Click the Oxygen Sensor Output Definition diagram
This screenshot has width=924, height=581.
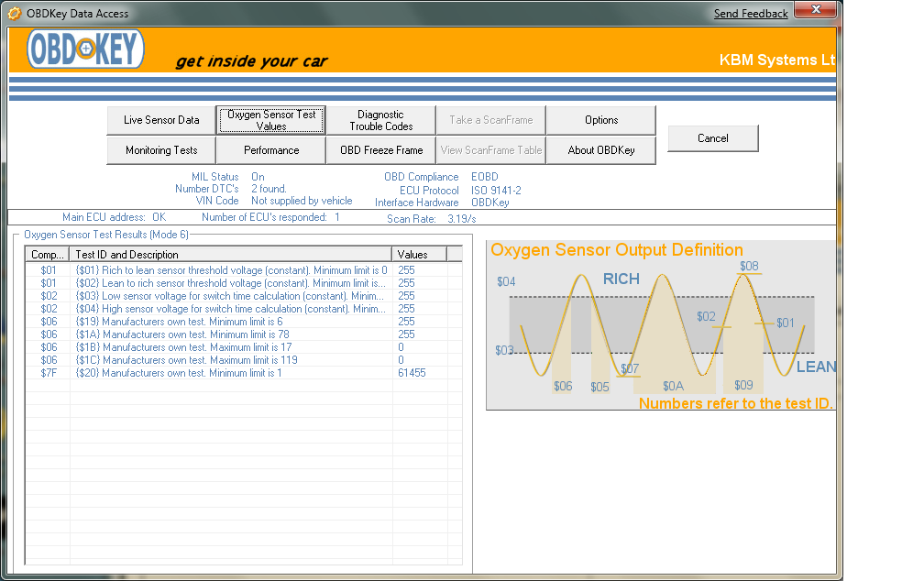[660, 325]
